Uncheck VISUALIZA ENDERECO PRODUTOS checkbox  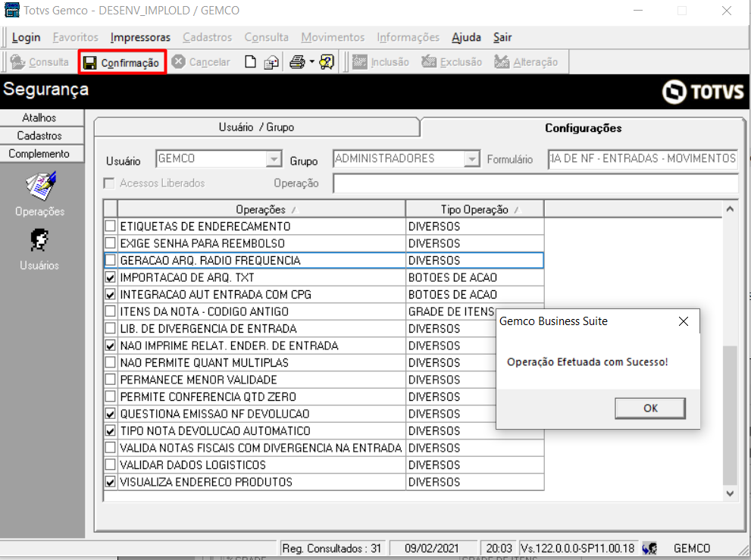110,482
